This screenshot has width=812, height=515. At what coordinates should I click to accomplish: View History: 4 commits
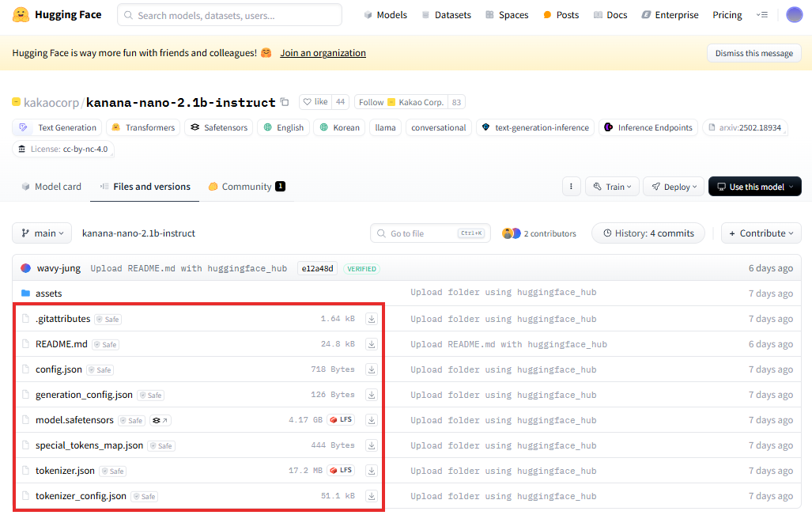648,233
